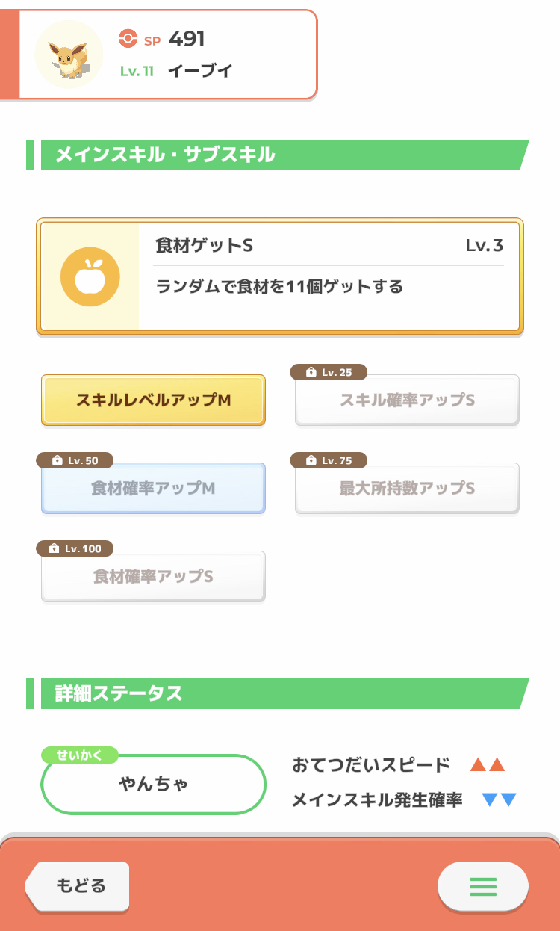Tap the blue down arrows for メインスキル発生確率

click(500, 800)
